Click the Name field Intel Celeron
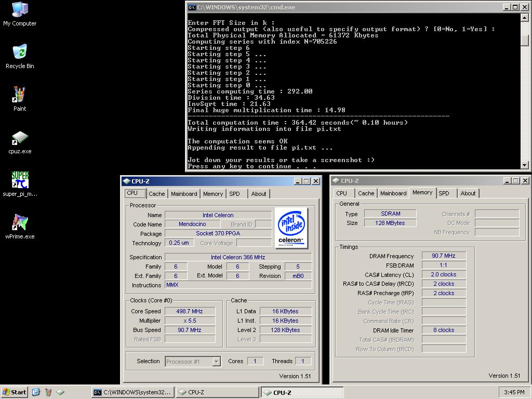 (218, 215)
